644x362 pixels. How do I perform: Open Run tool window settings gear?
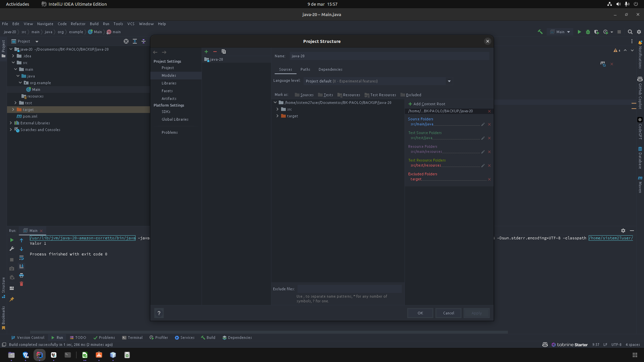pos(623,231)
